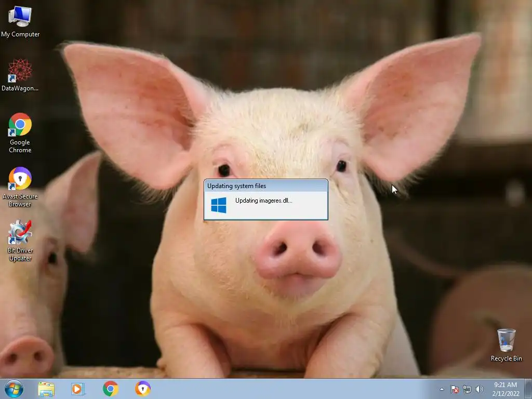The width and height of the screenshot is (532, 399).
Task: Show hidden tray icons arrow
Action: pyautogui.click(x=442, y=389)
